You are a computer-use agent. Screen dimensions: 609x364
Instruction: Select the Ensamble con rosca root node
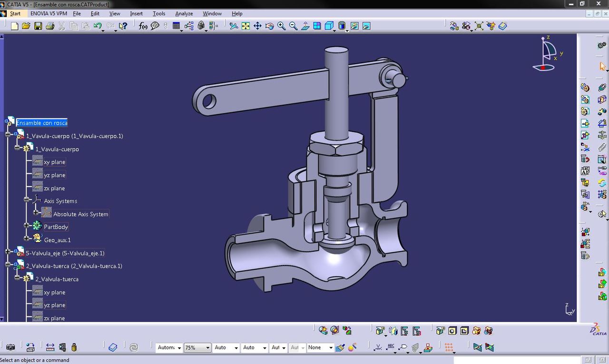click(42, 123)
